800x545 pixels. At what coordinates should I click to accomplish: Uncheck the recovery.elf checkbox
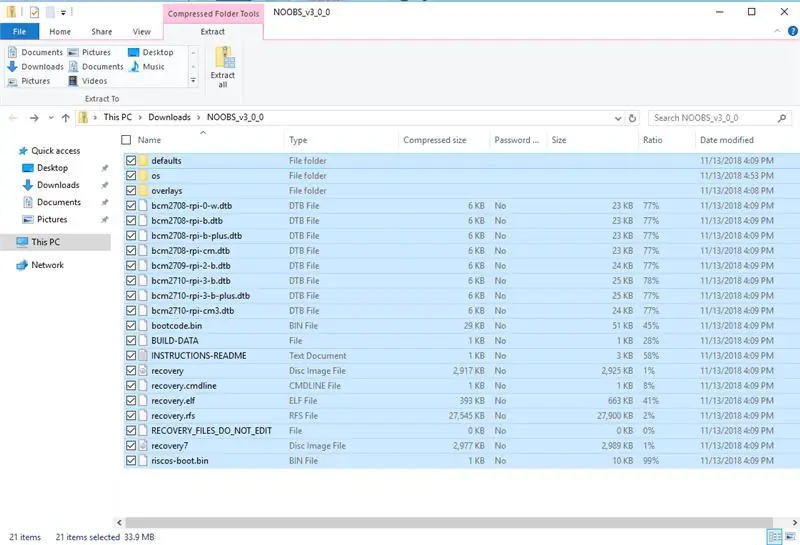coord(131,401)
